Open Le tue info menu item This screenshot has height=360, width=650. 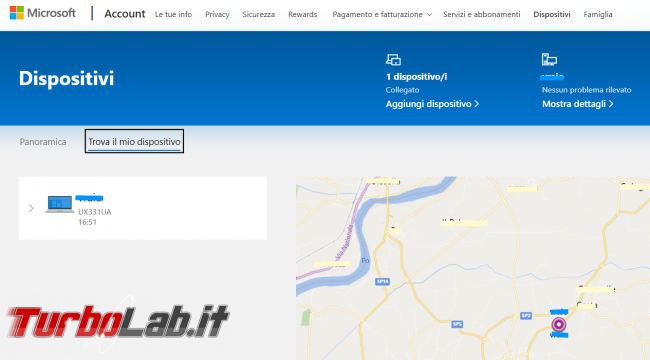pos(173,15)
